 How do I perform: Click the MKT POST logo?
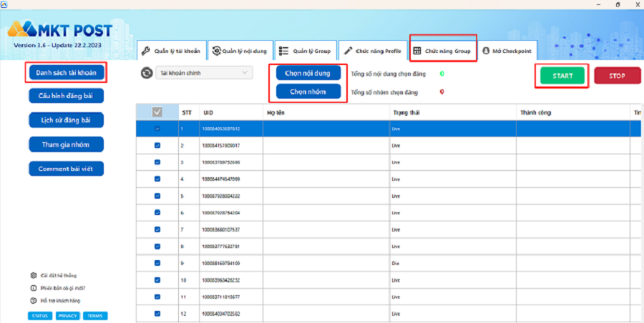[x=60, y=31]
